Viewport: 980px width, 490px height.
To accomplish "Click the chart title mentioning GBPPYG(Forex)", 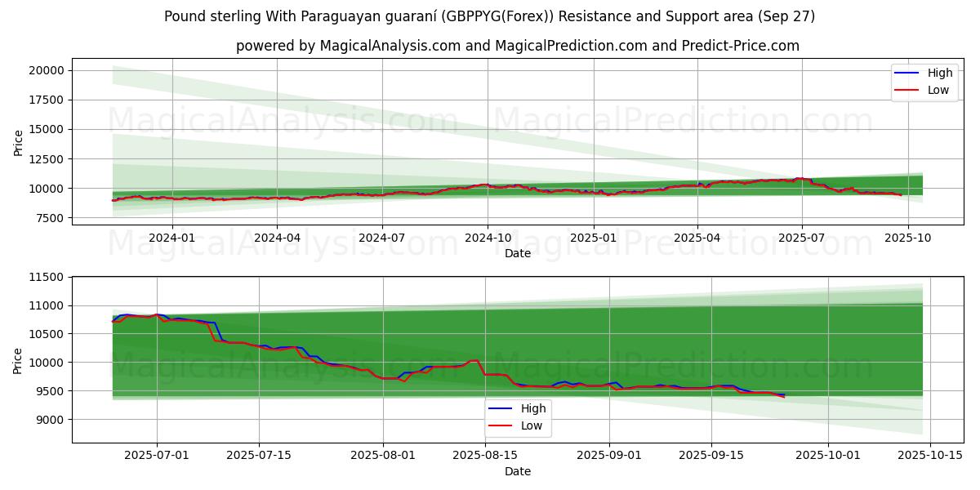I will (489, 16).
